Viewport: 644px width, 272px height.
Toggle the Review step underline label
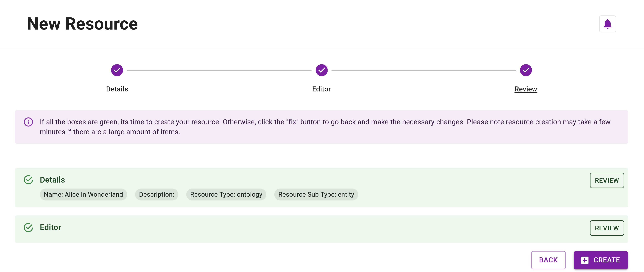click(x=526, y=89)
